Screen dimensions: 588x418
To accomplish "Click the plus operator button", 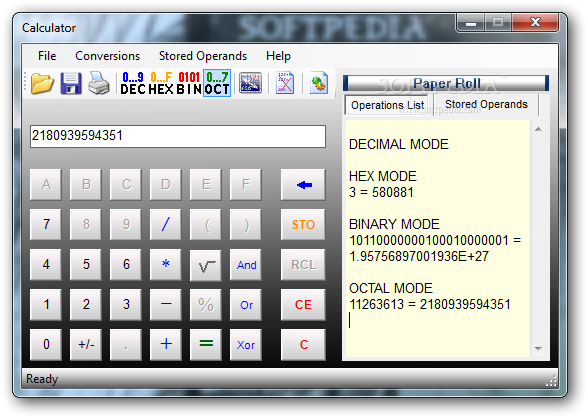I will 165,345.
